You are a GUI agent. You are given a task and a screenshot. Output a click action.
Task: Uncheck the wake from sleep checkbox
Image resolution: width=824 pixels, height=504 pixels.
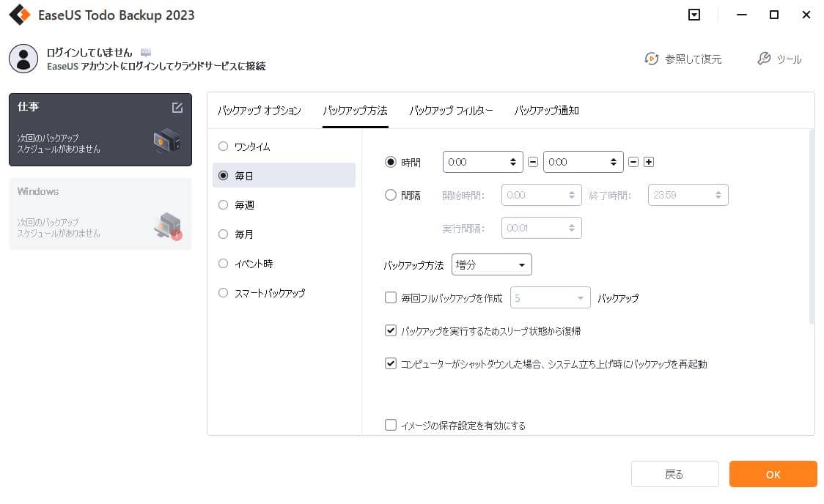click(391, 331)
